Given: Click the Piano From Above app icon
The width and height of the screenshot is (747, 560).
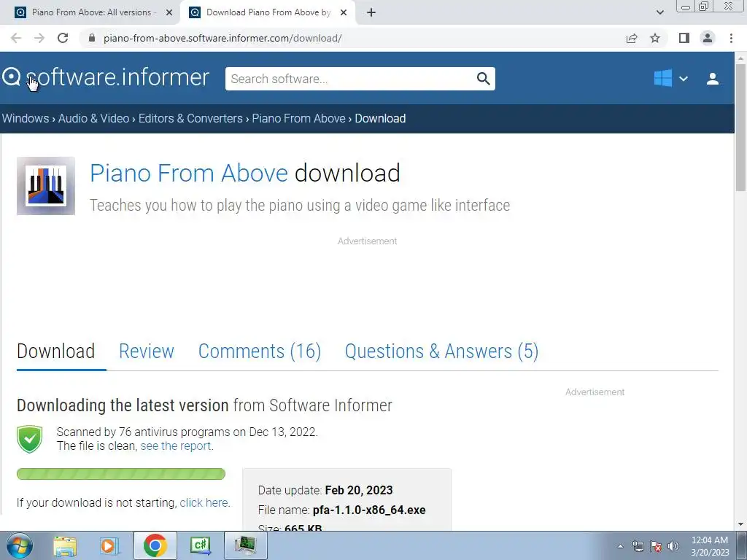Looking at the screenshot, I should 46,186.
